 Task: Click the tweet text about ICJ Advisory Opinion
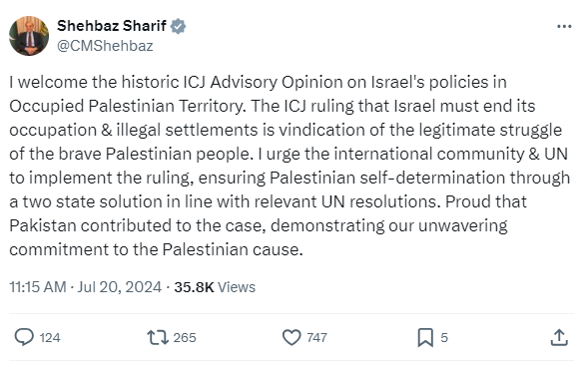(290, 166)
